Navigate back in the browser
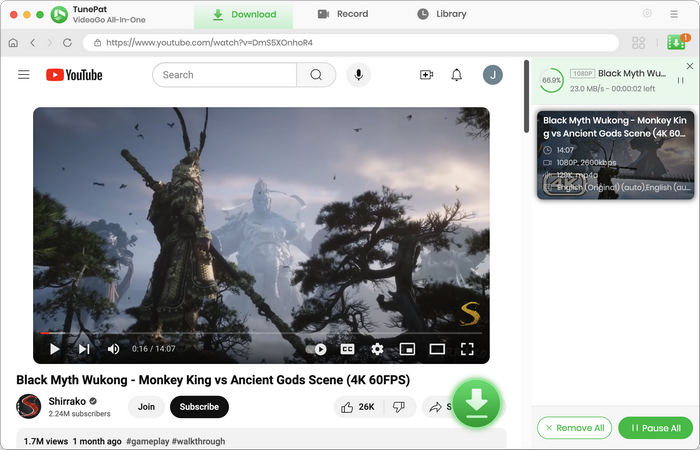Screen dimensions: 700x450 point(33,43)
